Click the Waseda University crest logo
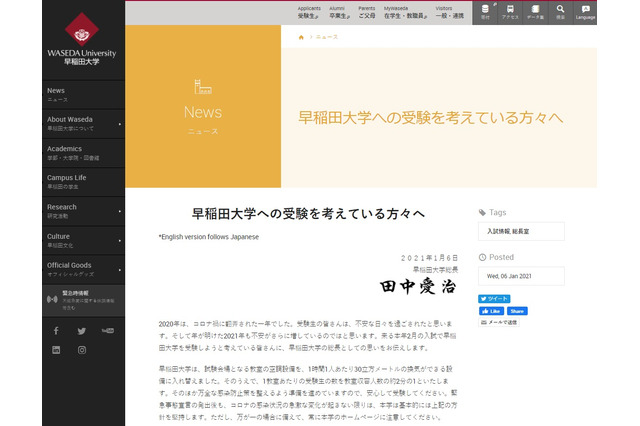Viewport: 640px width, 426px height. click(x=82, y=29)
